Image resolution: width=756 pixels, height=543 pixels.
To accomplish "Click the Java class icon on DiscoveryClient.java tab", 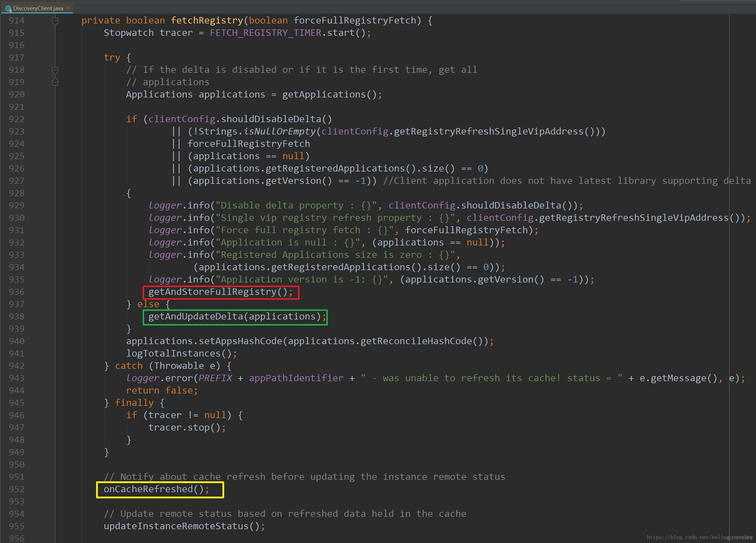I will point(8,8).
